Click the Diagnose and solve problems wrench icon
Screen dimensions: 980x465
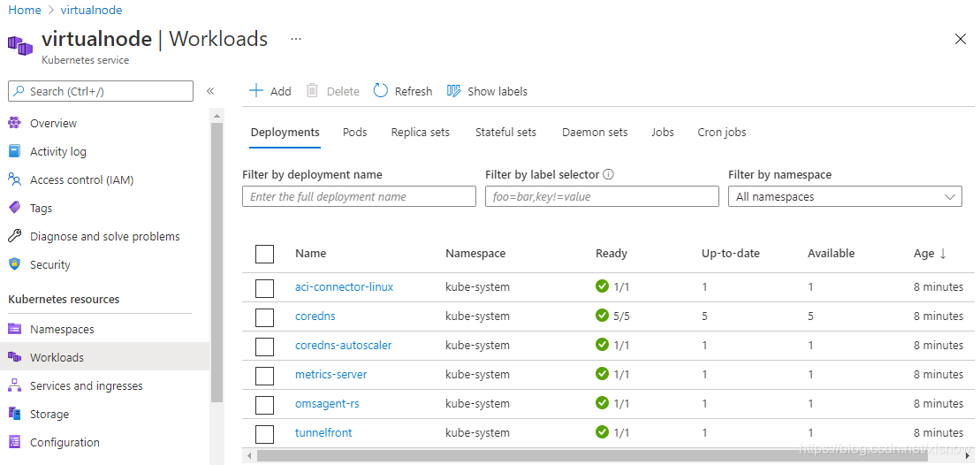(14, 236)
